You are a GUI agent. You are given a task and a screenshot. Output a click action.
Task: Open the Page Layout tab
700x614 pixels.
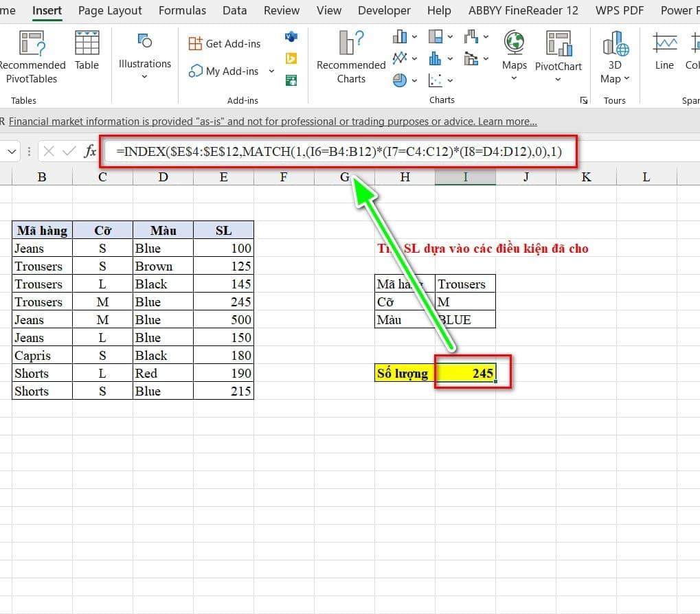coord(110,10)
